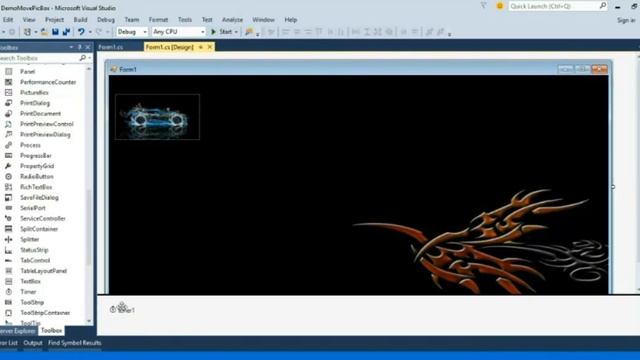Switch to the Form1.cs code tab
Image resolution: width=640 pixels, height=360 pixels.
point(111,47)
